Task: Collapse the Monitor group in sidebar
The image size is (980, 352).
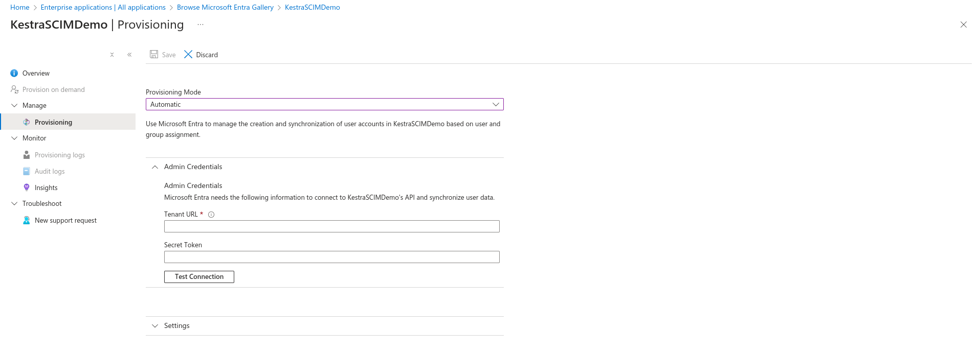Action: (14, 138)
